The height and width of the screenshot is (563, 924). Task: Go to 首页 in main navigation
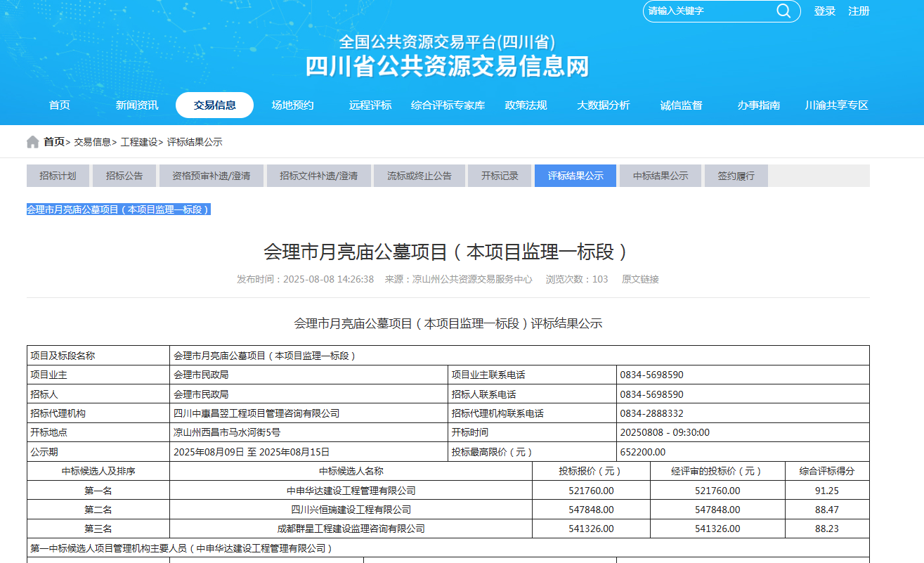tap(60, 105)
